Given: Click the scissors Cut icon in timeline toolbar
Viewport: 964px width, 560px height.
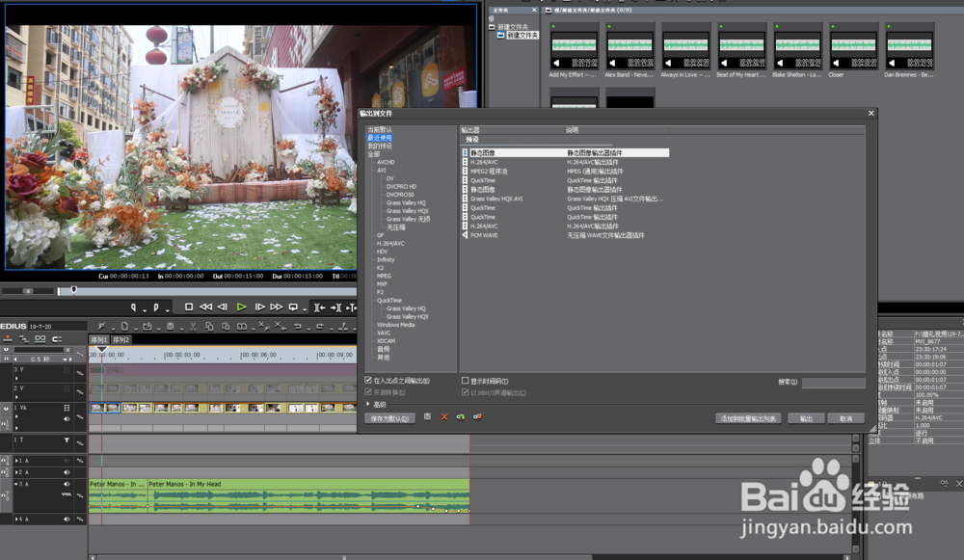Looking at the screenshot, I should (x=193, y=327).
